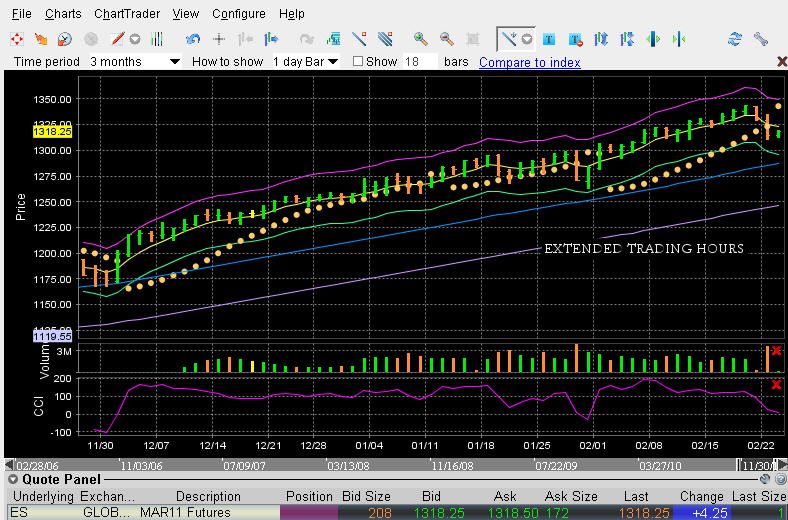The image size is (788, 520).
Task: Click the greyed bar-with-left-arrow icon
Action: pos(245,39)
